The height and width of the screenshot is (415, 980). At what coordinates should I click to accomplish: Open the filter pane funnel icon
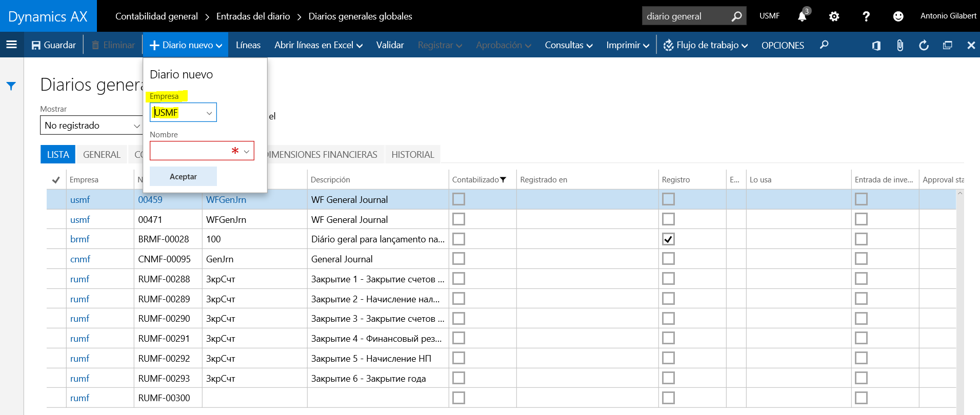[x=11, y=86]
